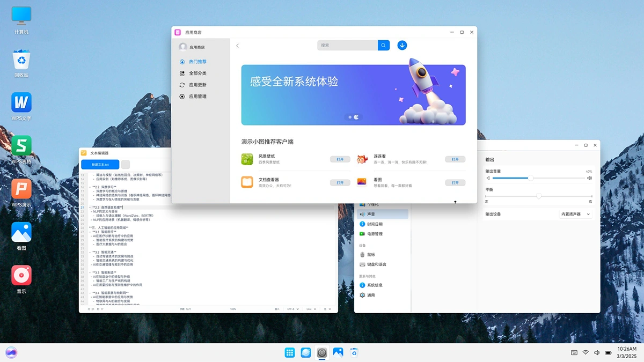Screen dimensions: 644x362
Task: Open the Unix line ending dropdown
Action: [x=312, y=309]
